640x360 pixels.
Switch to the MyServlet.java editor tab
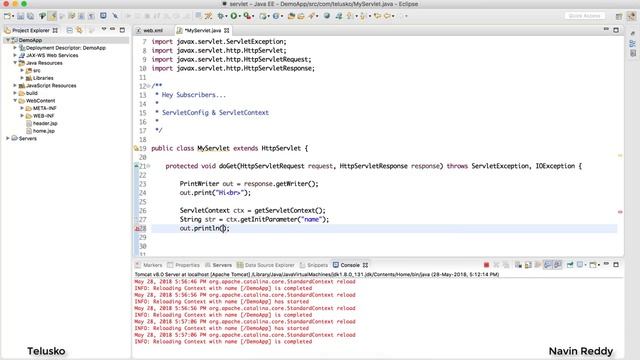pos(203,30)
